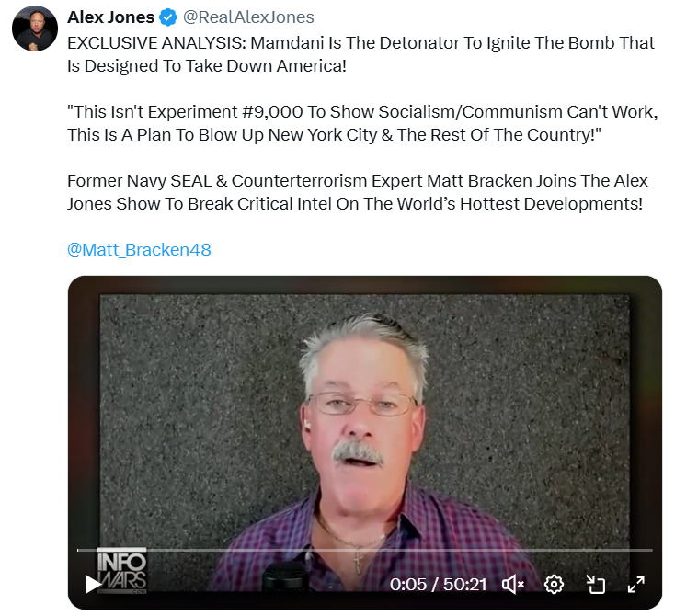The height and width of the screenshot is (616, 675).
Task: Seek to the middle of the video progress bar
Action: tap(365, 550)
